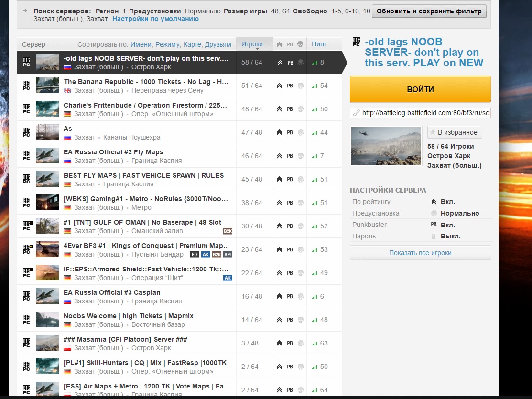Click BF3 PC icon on Banana Republic row

coord(26,86)
